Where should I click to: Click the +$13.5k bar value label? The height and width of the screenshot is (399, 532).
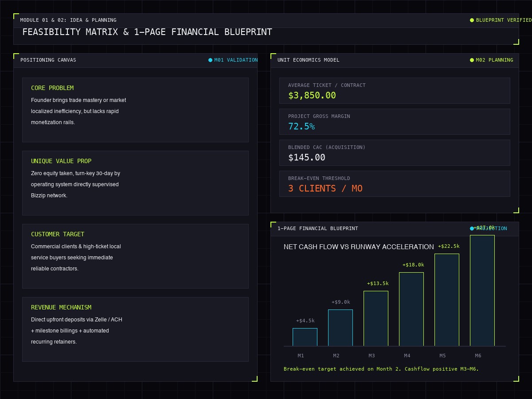pyautogui.click(x=378, y=283)
